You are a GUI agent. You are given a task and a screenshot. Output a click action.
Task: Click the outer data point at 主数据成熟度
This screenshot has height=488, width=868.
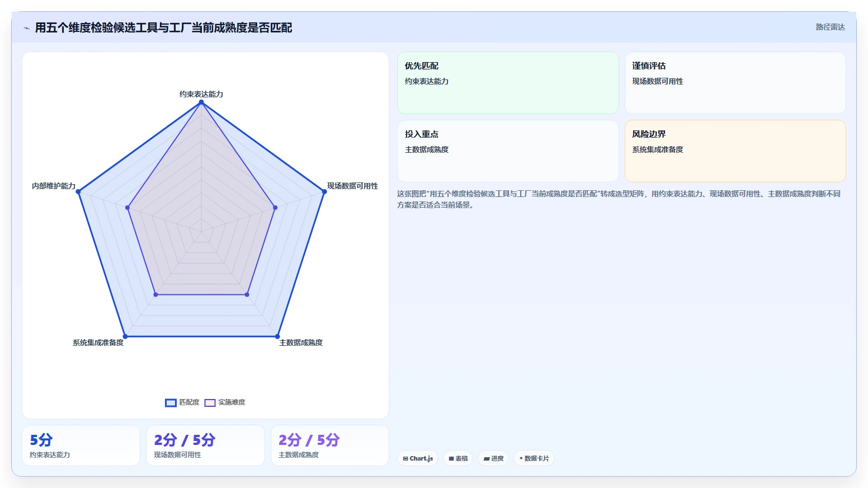tap(277, 336)
